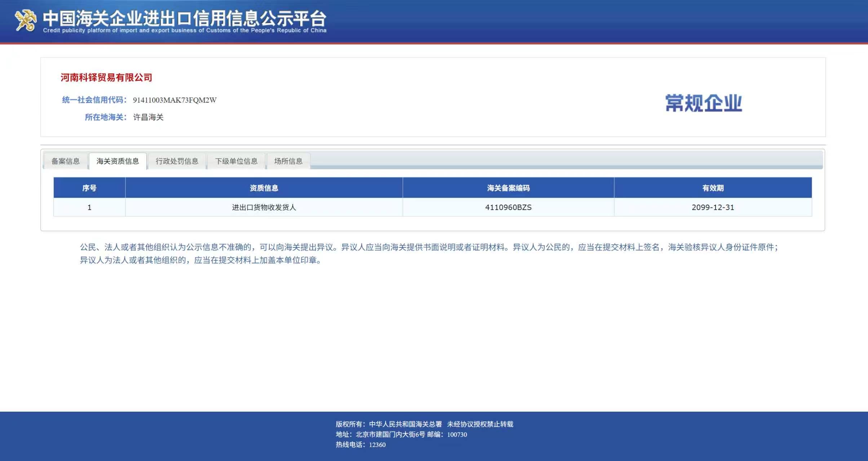
Task: Select the row number 1 cell
Action: point(89,207)
